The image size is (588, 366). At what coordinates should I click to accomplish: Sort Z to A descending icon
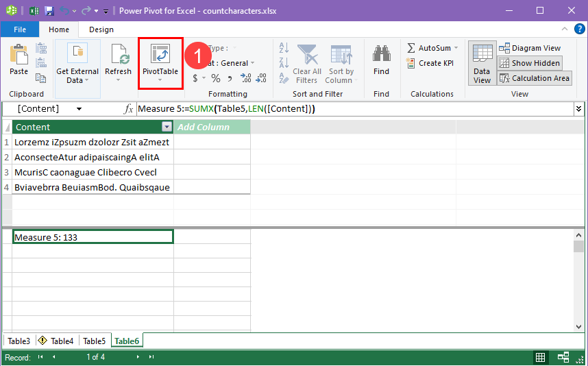click(x=284, y=62)
